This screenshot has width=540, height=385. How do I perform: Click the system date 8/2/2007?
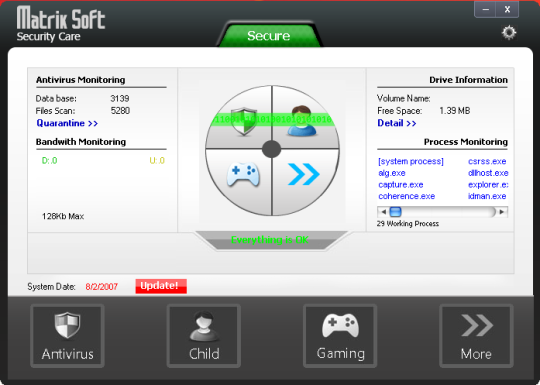pos(102,287)
